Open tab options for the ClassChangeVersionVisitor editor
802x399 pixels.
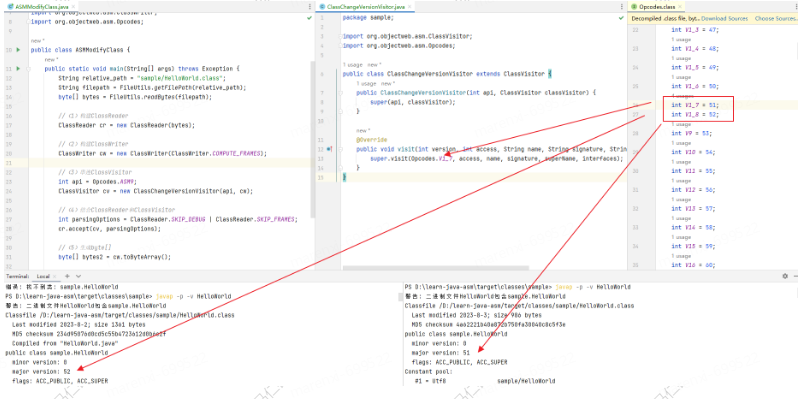coord(622,7)
